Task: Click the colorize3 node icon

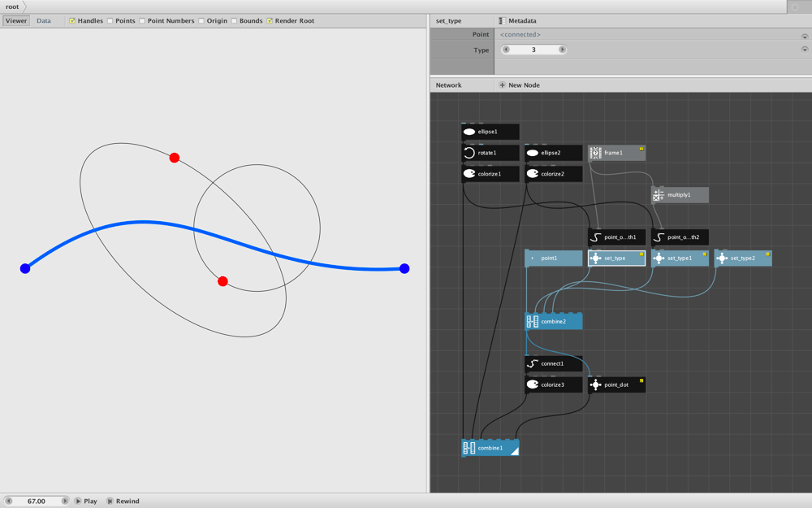Action: 533,384
